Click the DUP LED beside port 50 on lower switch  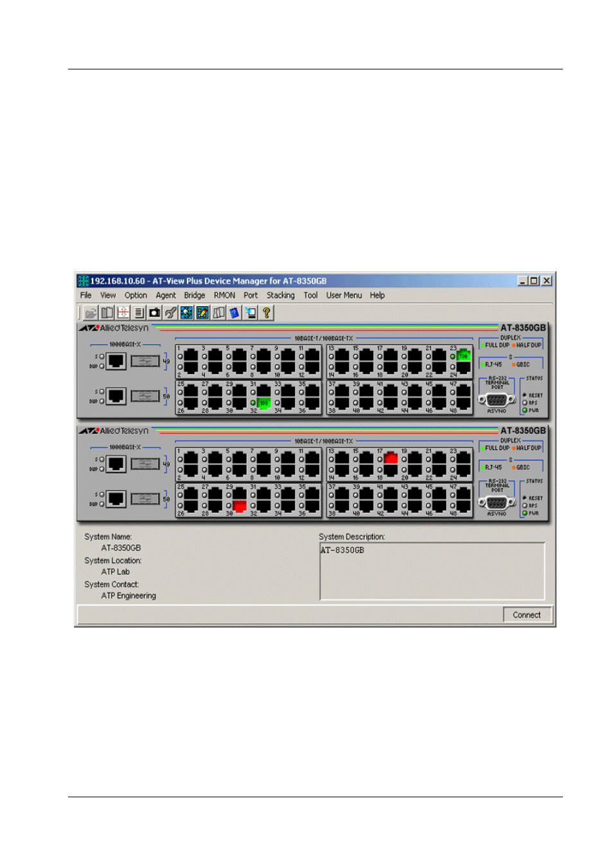pyautogui.click(x=102, y=504)
